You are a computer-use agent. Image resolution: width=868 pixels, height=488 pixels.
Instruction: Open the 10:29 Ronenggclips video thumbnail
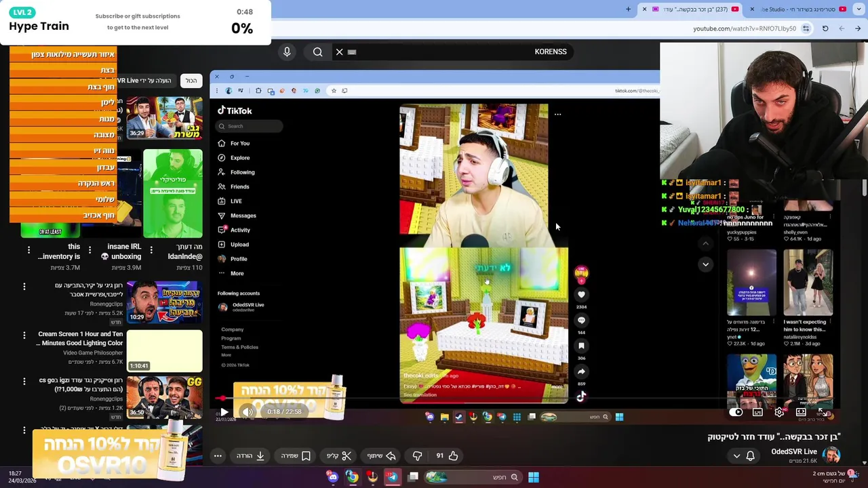coord(164,302)
